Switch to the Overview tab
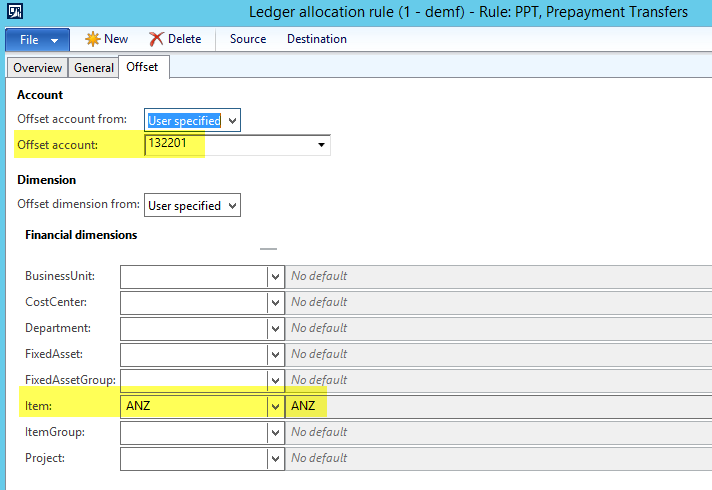 coord(37,68)
